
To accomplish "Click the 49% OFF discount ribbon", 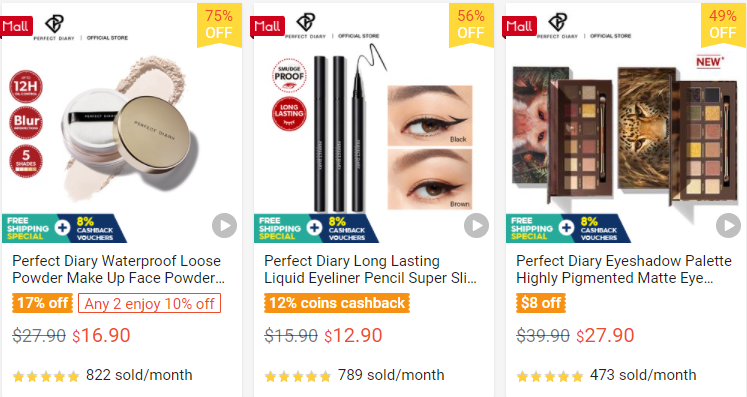I will tap(723, 25).
